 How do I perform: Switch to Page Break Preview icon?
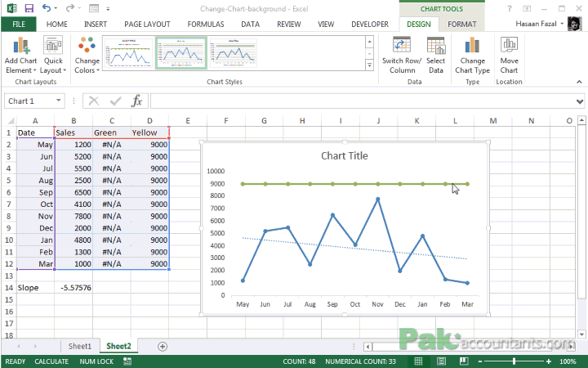click(464, 361)
